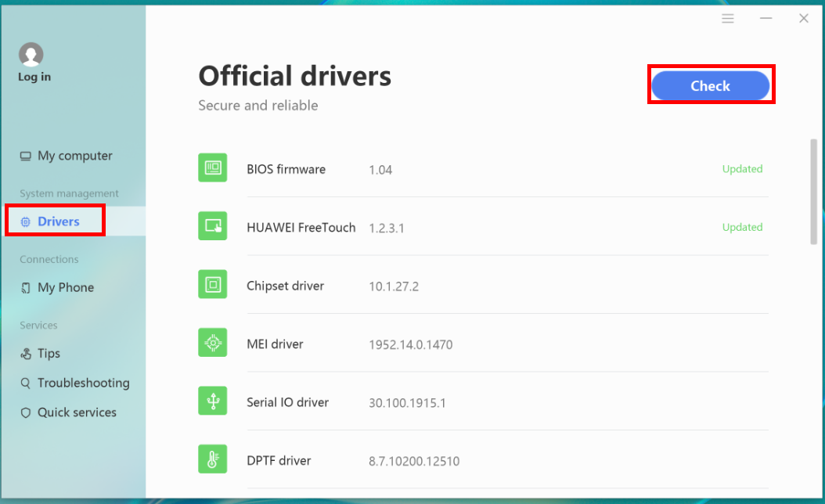
Task: Click the Troubleshooting magnifier icon
Action: (25, 383)
